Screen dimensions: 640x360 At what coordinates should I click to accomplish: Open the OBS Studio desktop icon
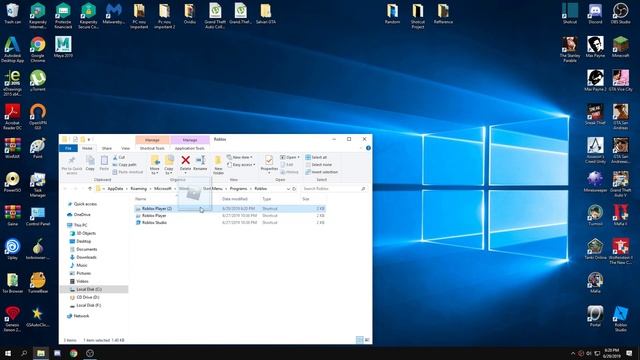click(x=620, y=14)
